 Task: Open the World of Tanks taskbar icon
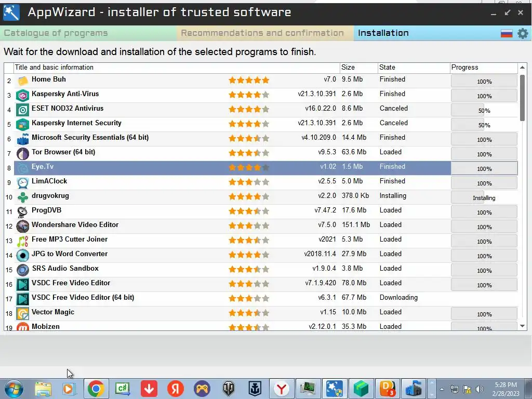(229, 389)
